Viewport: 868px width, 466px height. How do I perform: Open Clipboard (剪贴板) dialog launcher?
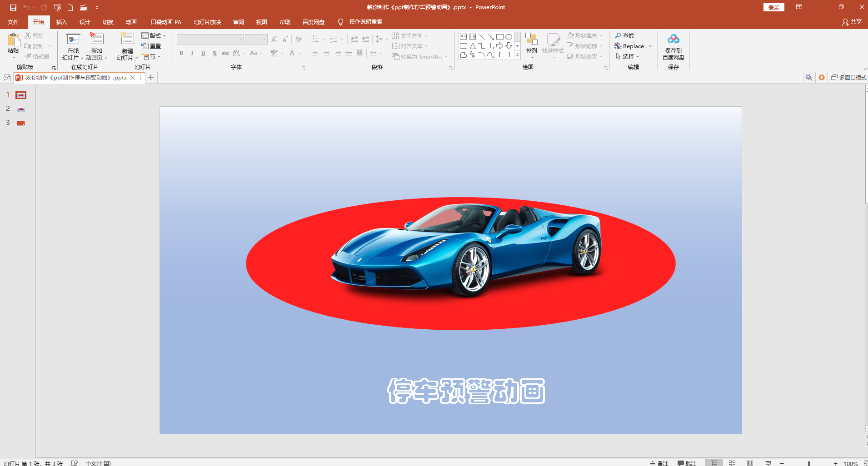[54, 68]
